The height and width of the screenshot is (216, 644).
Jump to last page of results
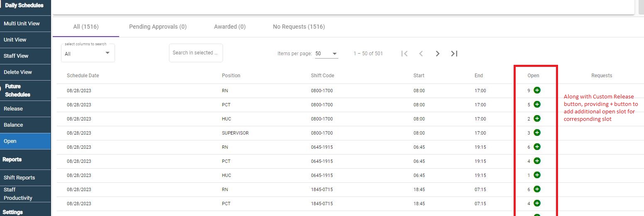[x=454, y=54]
